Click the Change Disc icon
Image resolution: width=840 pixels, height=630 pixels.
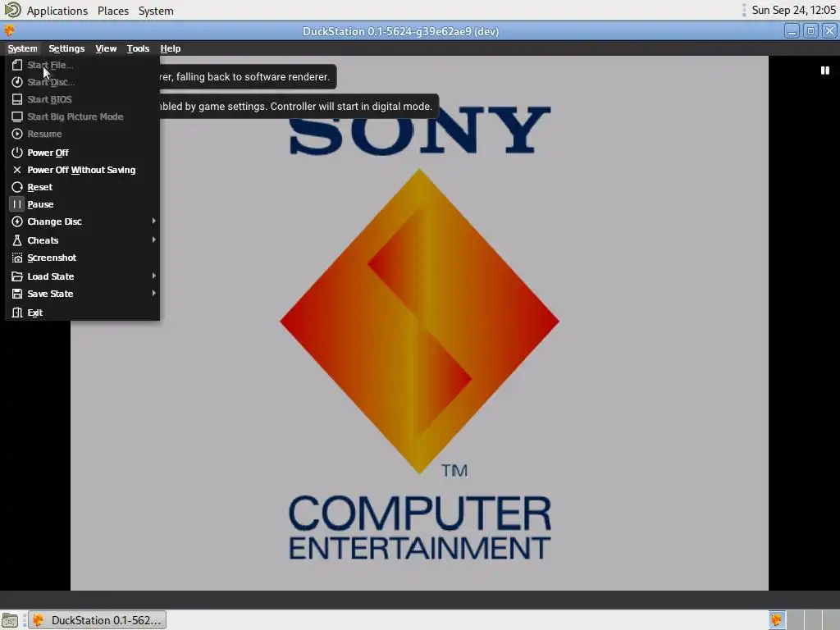pyautogui.click(x=17, y=221)
